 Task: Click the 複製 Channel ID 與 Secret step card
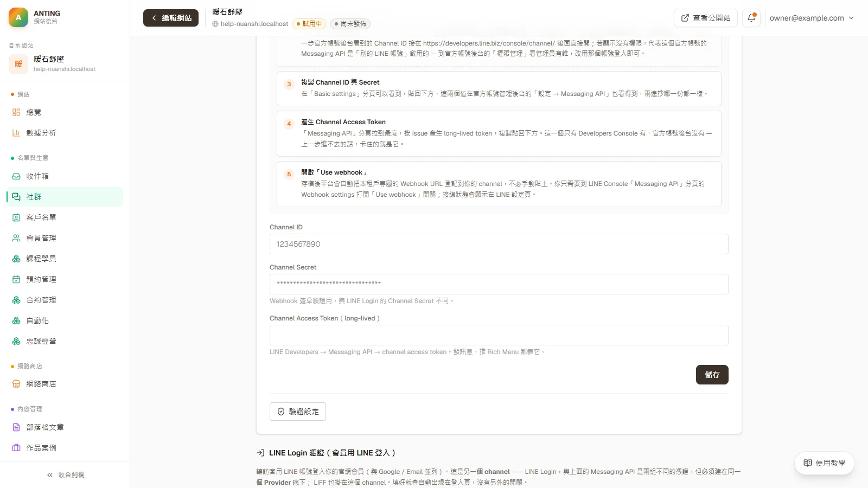point(499,88)
